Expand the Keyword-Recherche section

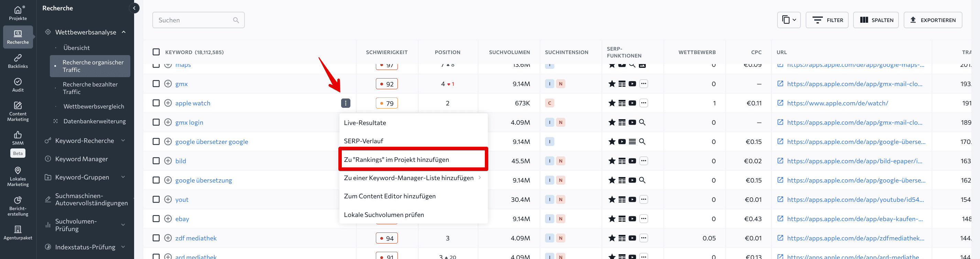(123, 141)
